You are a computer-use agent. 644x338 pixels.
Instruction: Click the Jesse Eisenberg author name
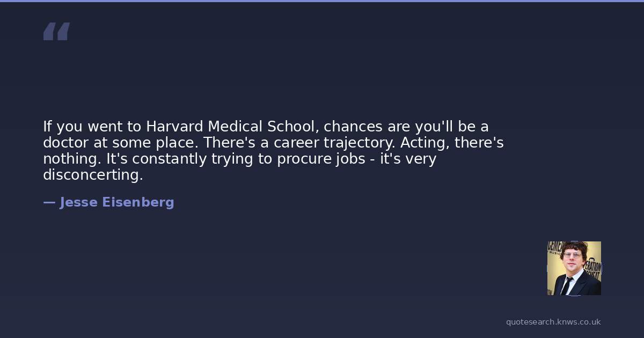point(116,202)
